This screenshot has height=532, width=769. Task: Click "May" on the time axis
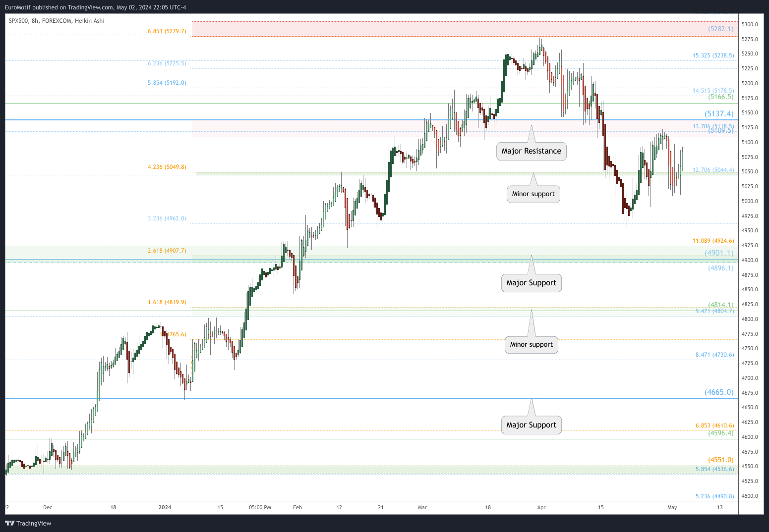[672, 507]
